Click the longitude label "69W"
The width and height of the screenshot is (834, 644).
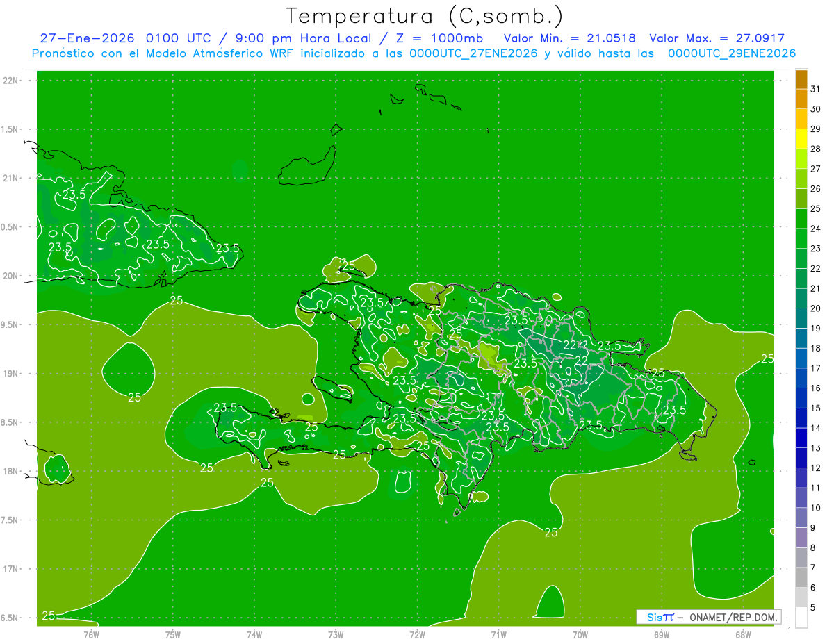pyautogui.click(x=661, y=635)
